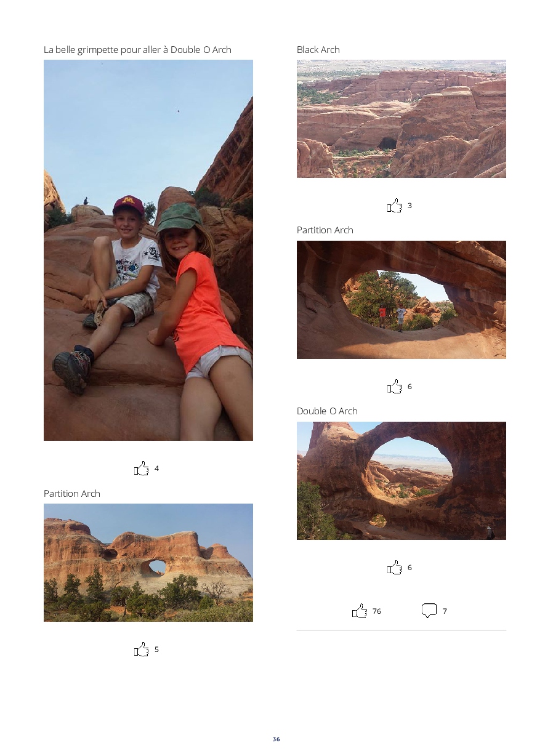Open the photo of two kids on rocks

(x=148, y=250)
